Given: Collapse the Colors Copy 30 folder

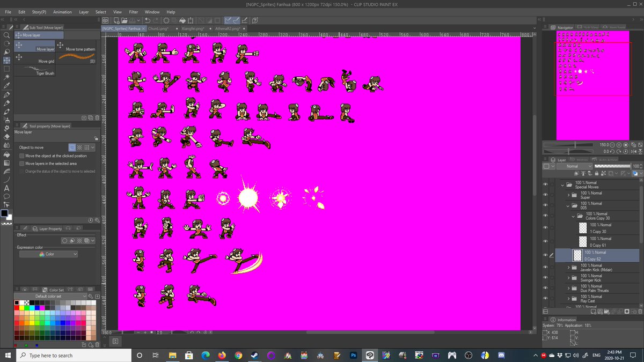Looking at the screenshot, I should pyautogui.click(x=573, y=216).
